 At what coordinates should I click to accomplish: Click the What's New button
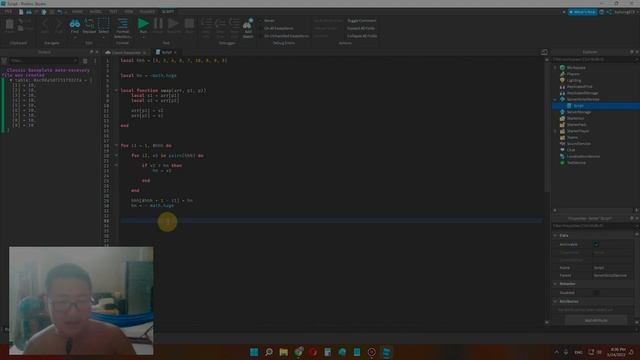tap(582, 12)
